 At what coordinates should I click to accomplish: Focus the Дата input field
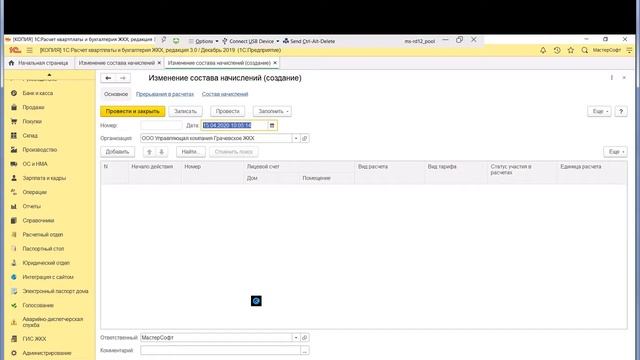click(234, 125)
